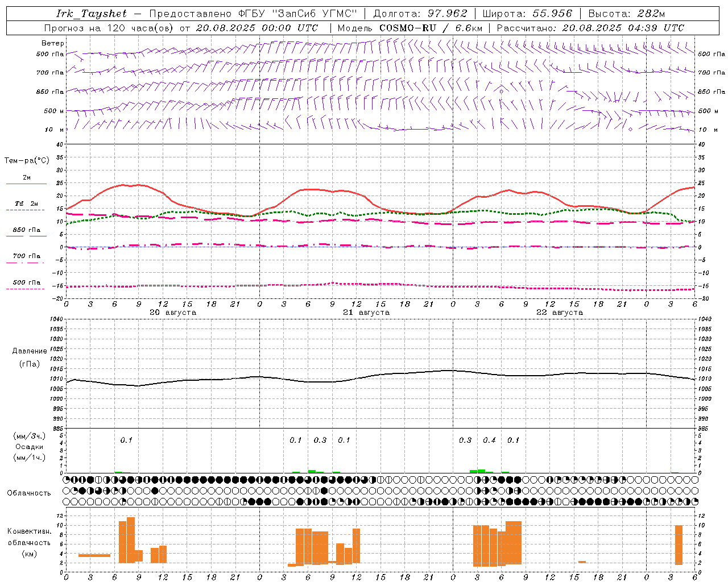Click the 10 м wind label on right
This screenshot has width=728, height=582.
click(x=707, y=130)
